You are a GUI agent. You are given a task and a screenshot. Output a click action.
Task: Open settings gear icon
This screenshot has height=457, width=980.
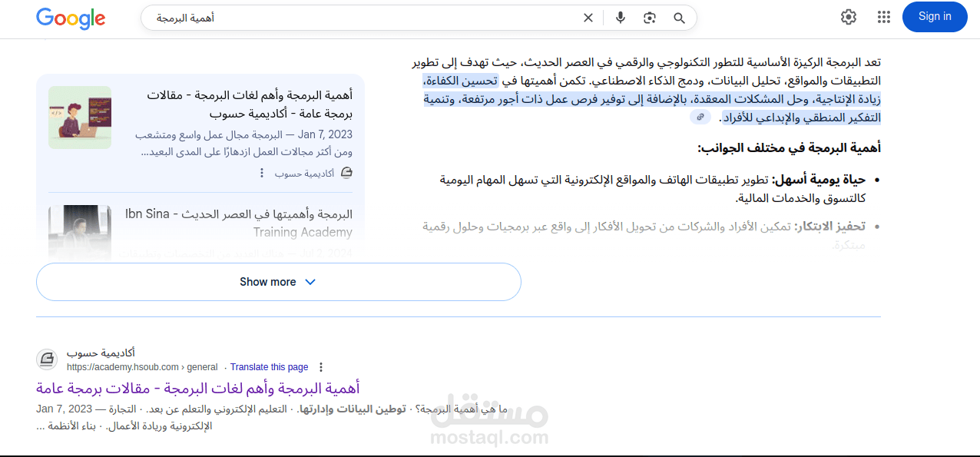click(x=849, y=17)
